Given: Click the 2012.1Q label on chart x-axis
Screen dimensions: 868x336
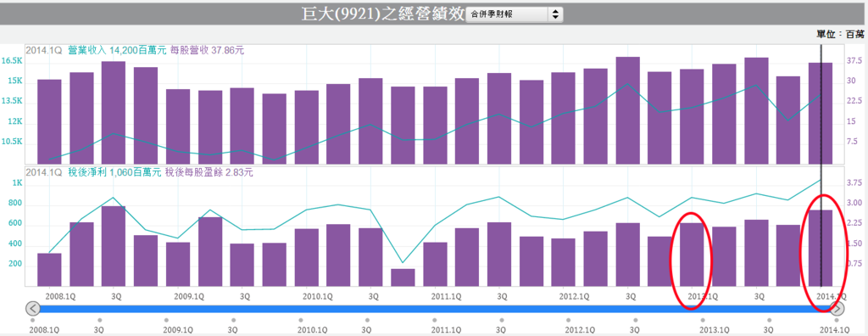Looking at the screenshot, I should (574, 296).
